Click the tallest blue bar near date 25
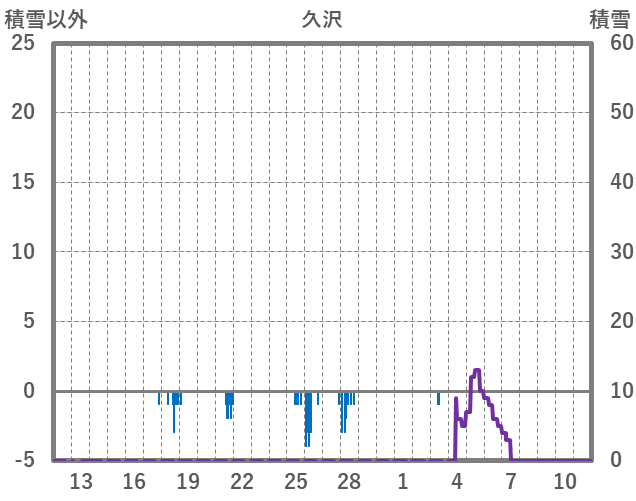 coord(307,420)
